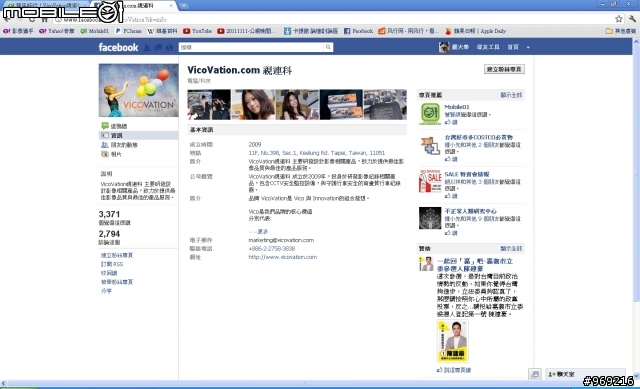
Task: Click the 分享 share link
Action: [x=106, y=291]
